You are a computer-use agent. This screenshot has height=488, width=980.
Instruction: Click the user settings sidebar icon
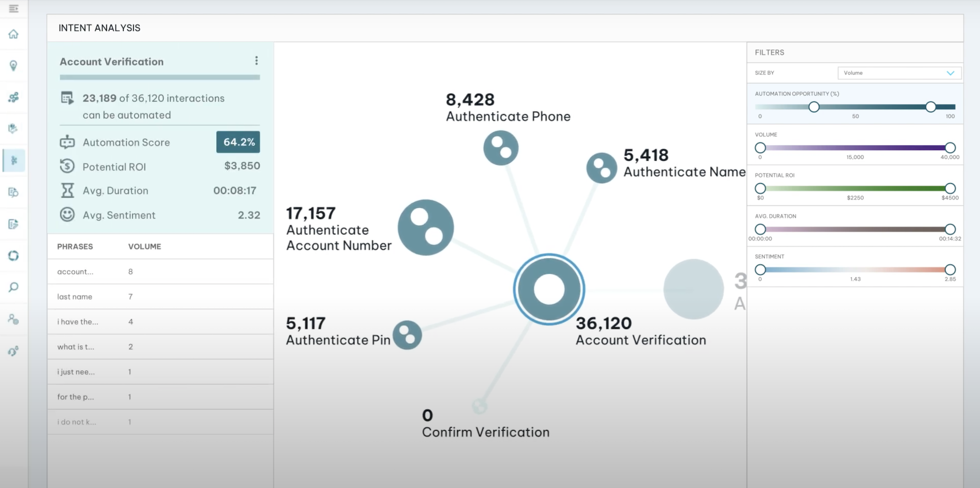(14, 319)
